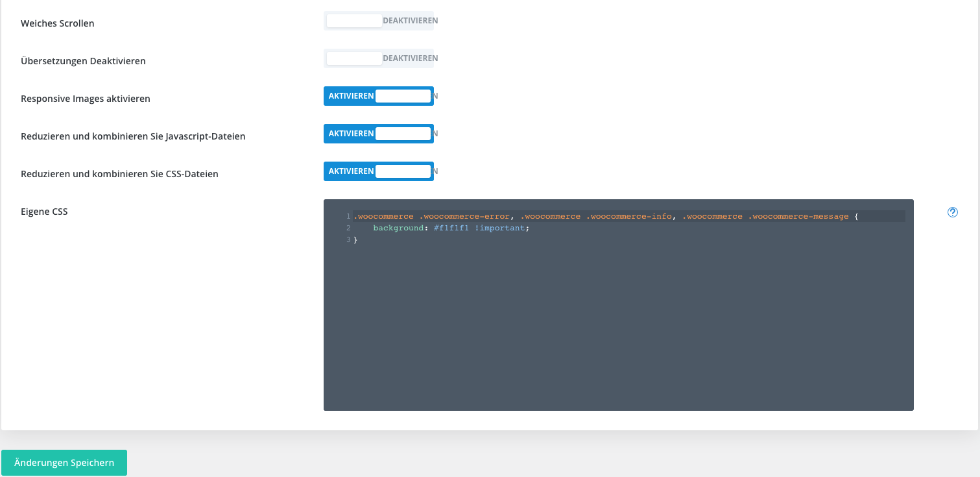Viewport: 980px width, 477px height.
Task: Toggle the Übersetzungen Deaktivieren switch
Action: pos(379,58)
